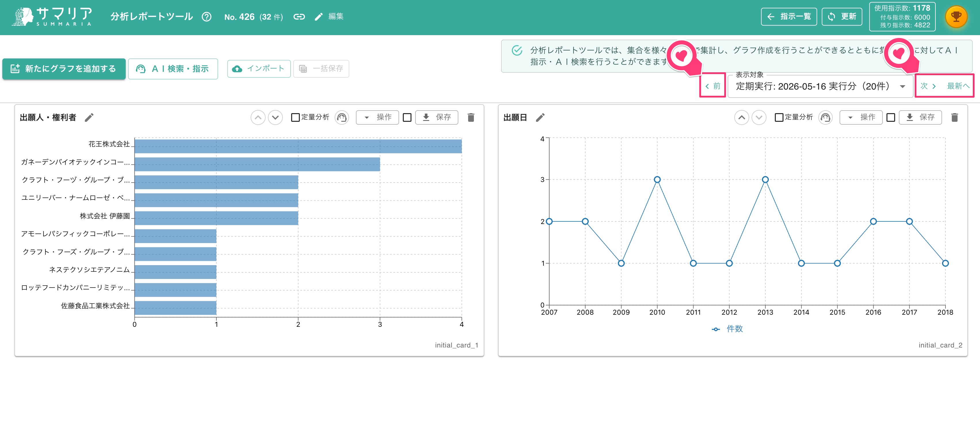The width and height of the screenshot is (980, 433).
Task: Open the help question-mark icon
Action: coord(207,17)
